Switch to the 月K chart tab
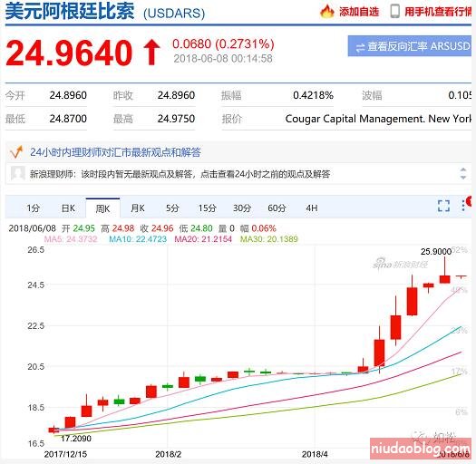Viewport: 476px width, 464px height. 138,208
